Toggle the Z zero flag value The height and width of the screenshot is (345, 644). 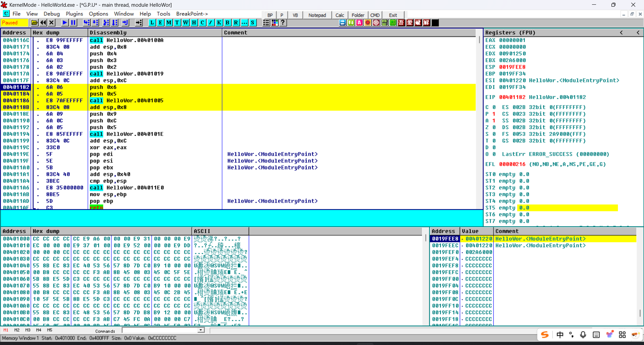[494, 127]
